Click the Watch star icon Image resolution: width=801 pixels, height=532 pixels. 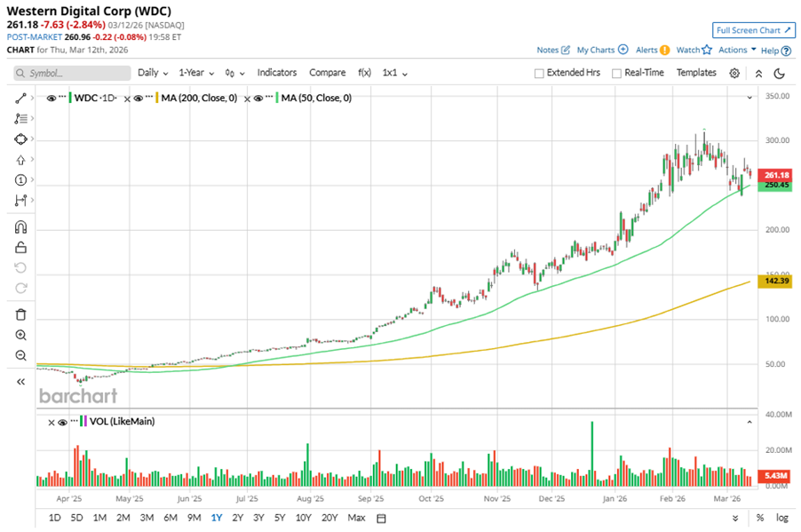pos(707,50)
